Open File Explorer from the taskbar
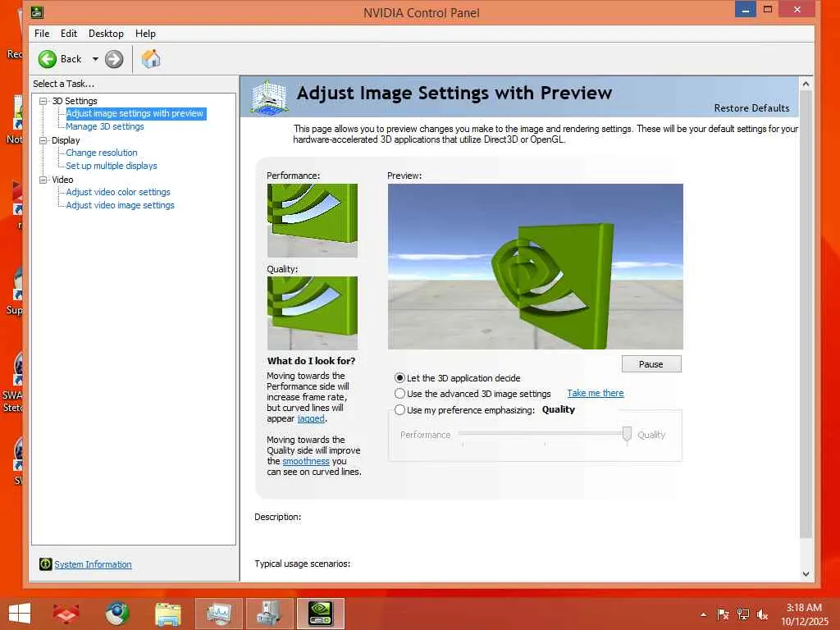The height and width of the screenshot is (630, 840). click(x=167, y=614)
